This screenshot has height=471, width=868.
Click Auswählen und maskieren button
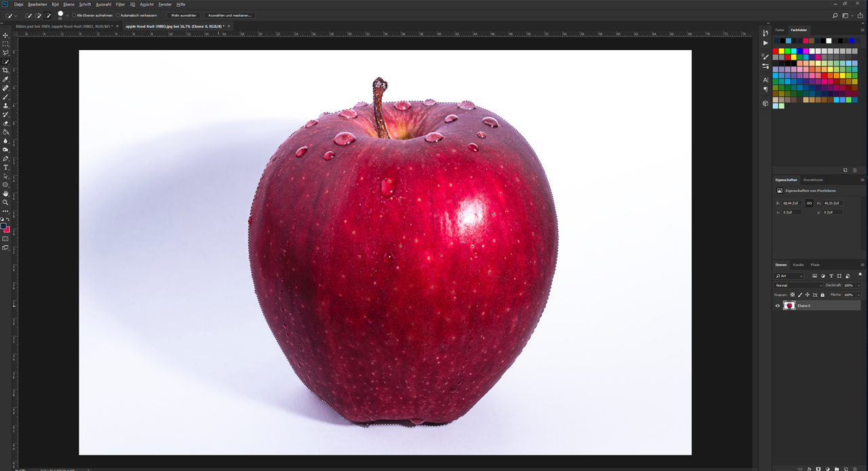[229, 15]
